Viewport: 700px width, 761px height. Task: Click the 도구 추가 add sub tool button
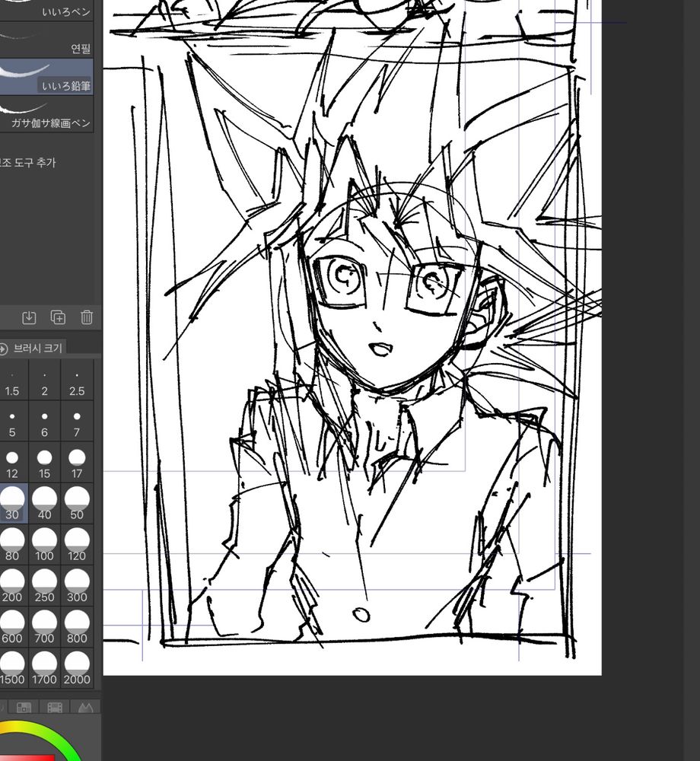(x=28, y=163)
